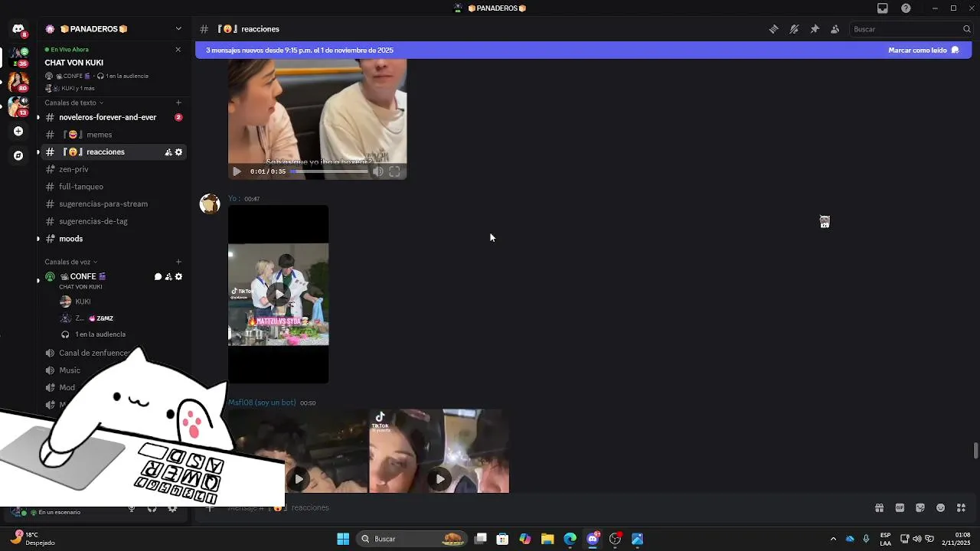The height and width of the screenshot is (551, 980).
Task: Open noveleros-forever-and-ever channel
Action: 113,117
